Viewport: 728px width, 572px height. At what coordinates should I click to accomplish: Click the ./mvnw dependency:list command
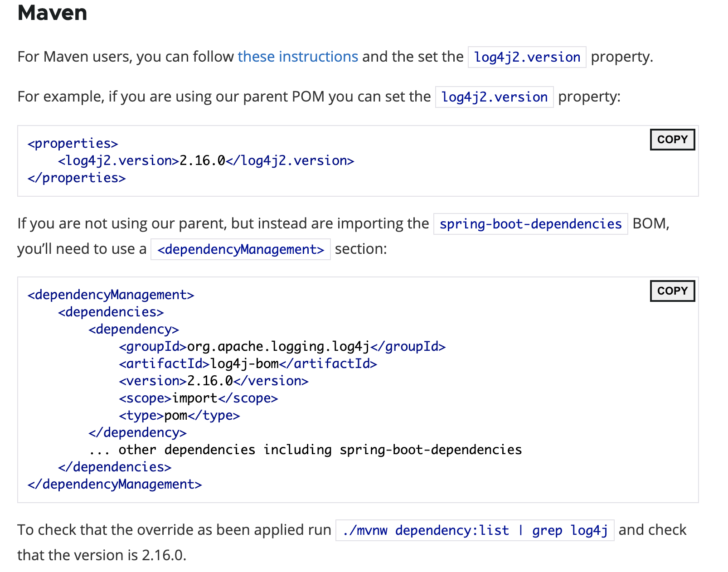(475, 530)
